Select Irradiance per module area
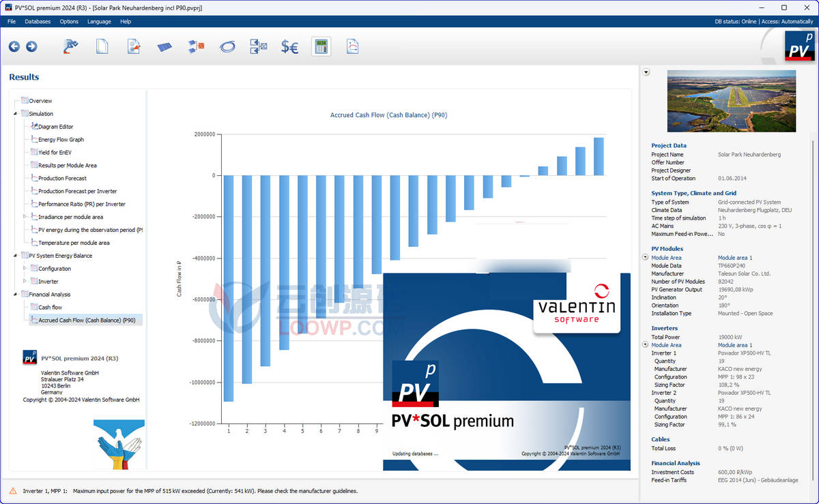Viewport: 819px width, 504px height. click(x=71, y=218)
